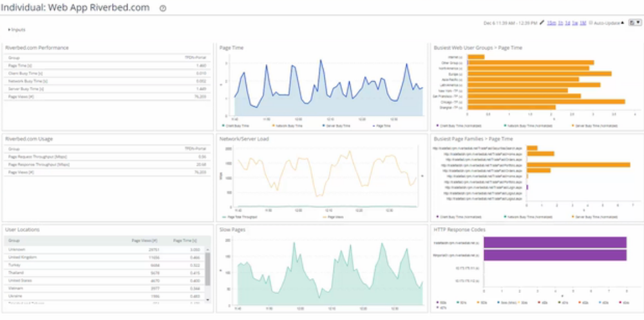This screenshot has height=320, width=644.
Task: Click the Chicago - TP bar in user groups chart
Action: point(546,102)
